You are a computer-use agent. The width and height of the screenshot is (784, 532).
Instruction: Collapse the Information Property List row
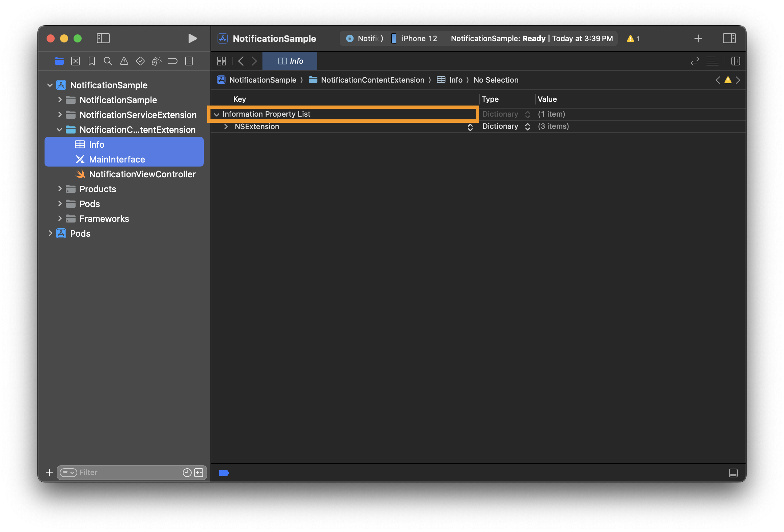[217, 115]
